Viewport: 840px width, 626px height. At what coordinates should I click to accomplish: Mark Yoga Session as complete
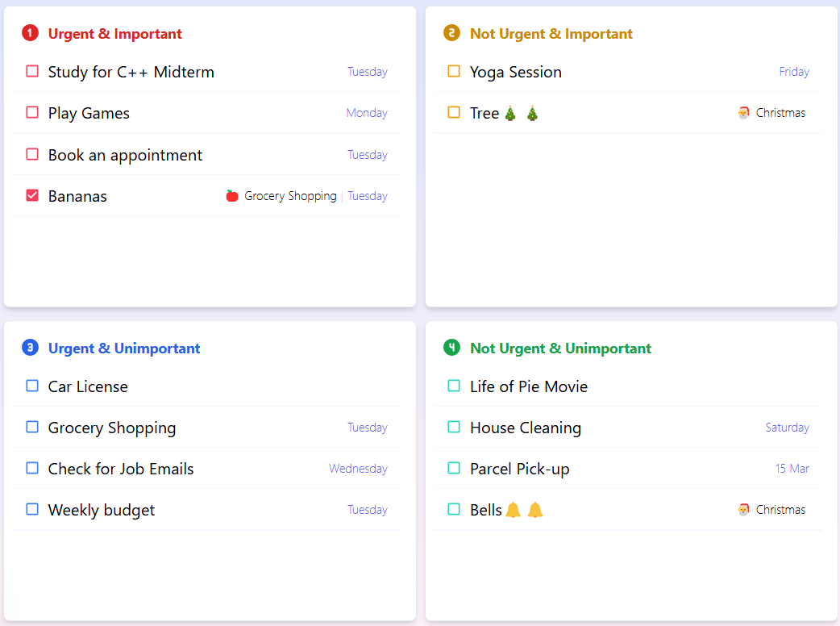[x=454, y=72]
